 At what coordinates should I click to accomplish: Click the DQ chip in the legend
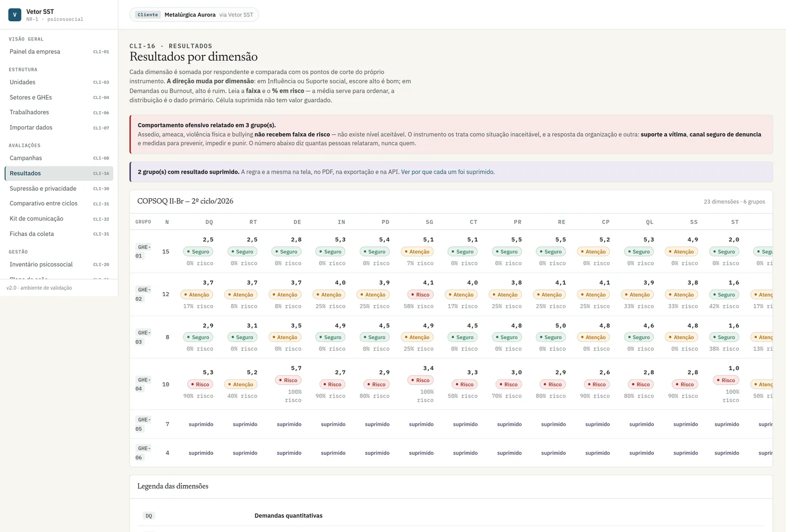coord(149,516)
